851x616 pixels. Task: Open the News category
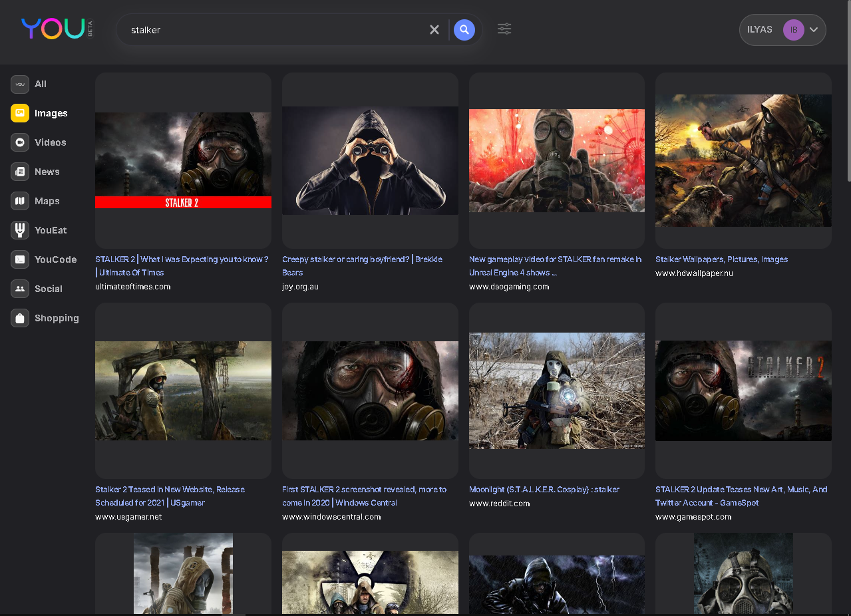47,172
